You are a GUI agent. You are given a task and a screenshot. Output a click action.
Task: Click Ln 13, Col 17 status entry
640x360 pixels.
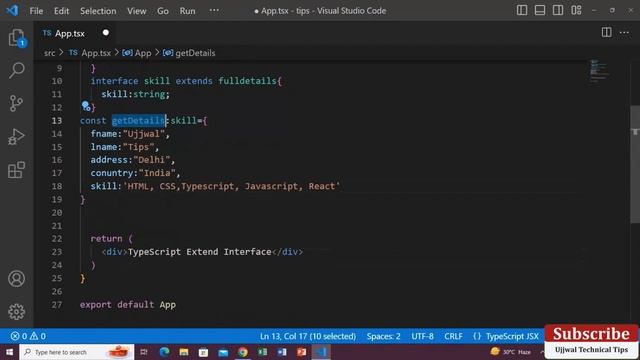[308, 336]
